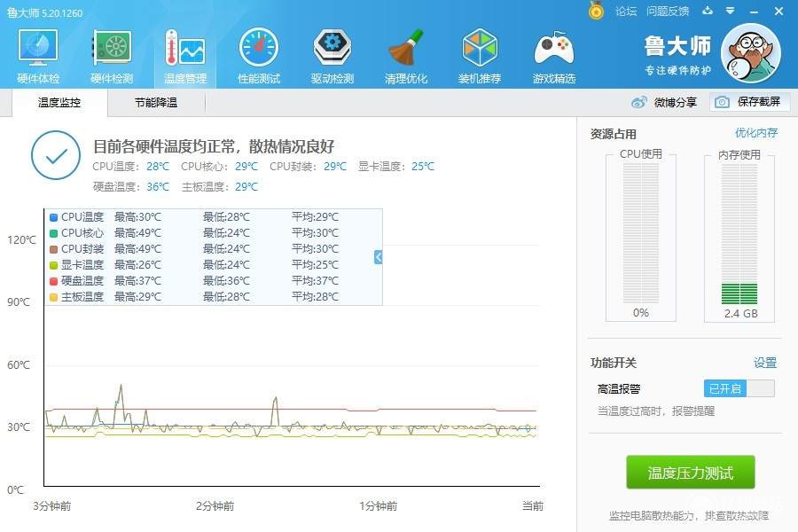This screenshot has height=532, width=798.
Task: Click the 鲁大师 mascot avatar
Action: pyautogui.click(x=751, y=53)
